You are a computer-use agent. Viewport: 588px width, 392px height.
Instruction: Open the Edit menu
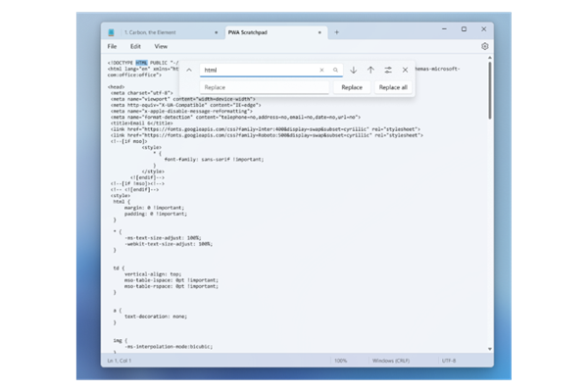click(135, 46)
